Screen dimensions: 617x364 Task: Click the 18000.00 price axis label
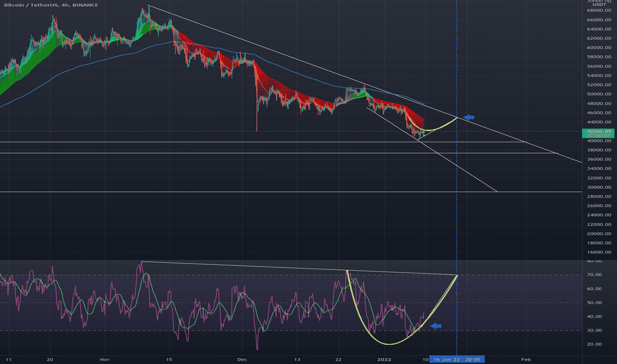(x=599, y=243)
